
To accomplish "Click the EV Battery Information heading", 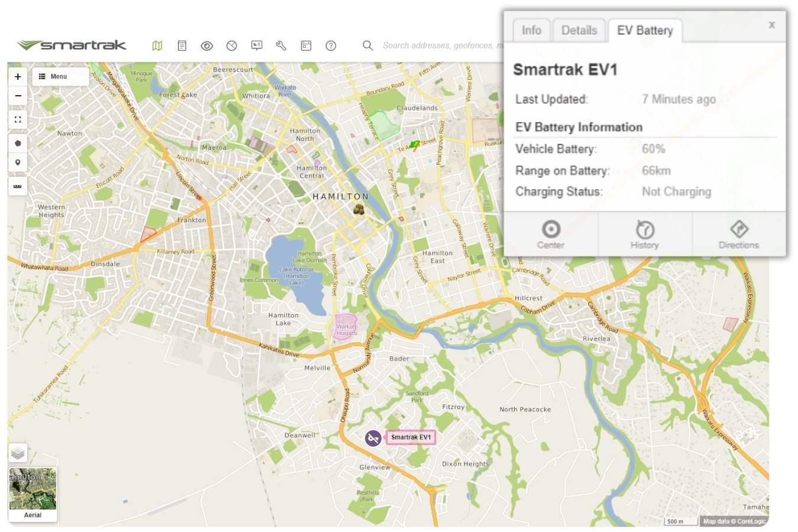I will pyautogui.click(x=579, y=127).
